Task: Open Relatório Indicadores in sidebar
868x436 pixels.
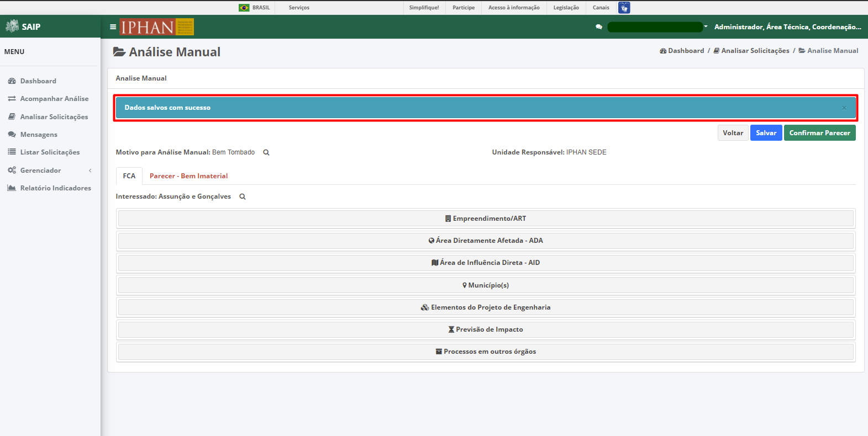Action: [56, 188]
